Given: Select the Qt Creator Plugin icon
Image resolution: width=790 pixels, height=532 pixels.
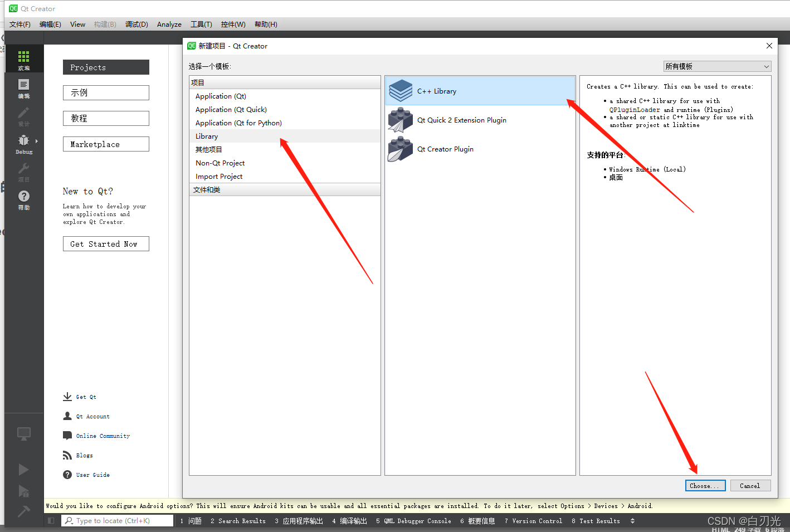Looking at the screenshot, I should tap(401, 149).
